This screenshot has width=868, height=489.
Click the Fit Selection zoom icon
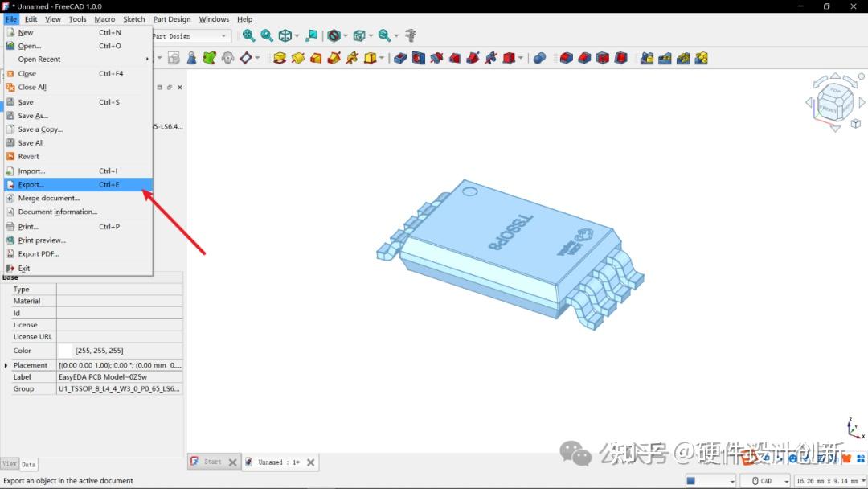267,36
